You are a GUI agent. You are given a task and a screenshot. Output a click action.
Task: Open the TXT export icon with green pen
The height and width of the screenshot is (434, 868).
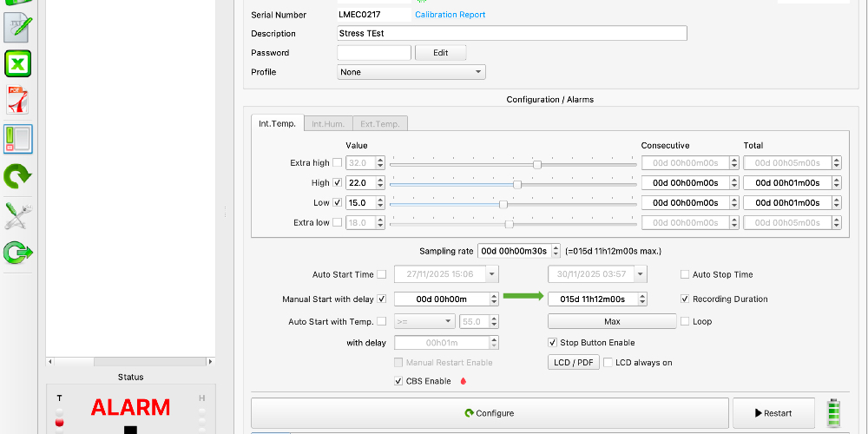pos(17,26)
